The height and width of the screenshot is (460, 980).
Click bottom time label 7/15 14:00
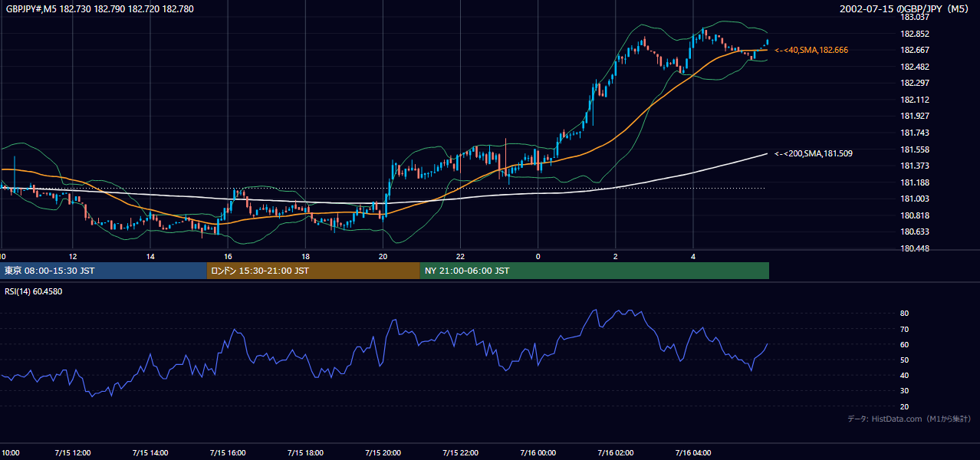(x=149, y=452)
